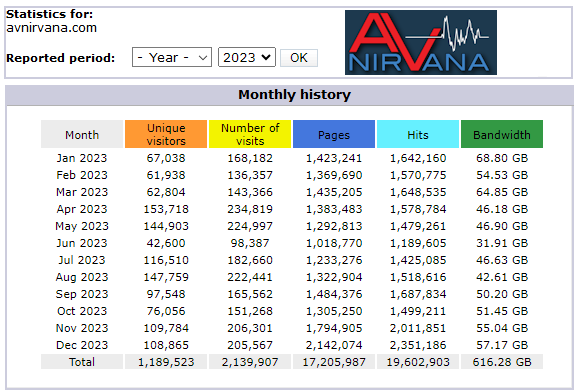Click the cyan Hits column header

(418, 134)
